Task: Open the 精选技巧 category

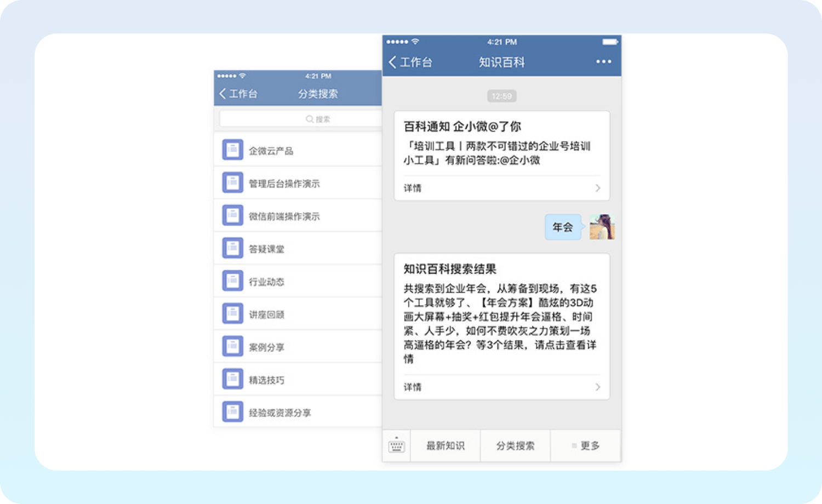Action: click(267, 380)
